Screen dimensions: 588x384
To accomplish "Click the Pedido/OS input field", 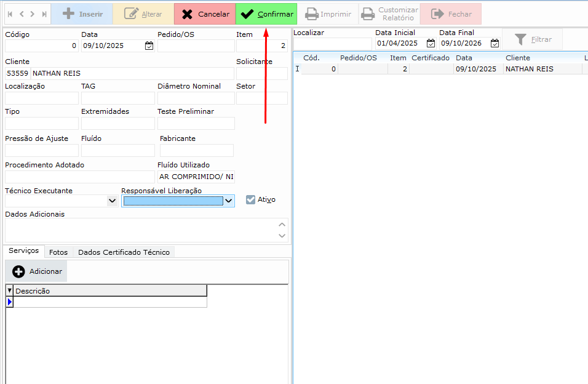I will pos(196,46).
